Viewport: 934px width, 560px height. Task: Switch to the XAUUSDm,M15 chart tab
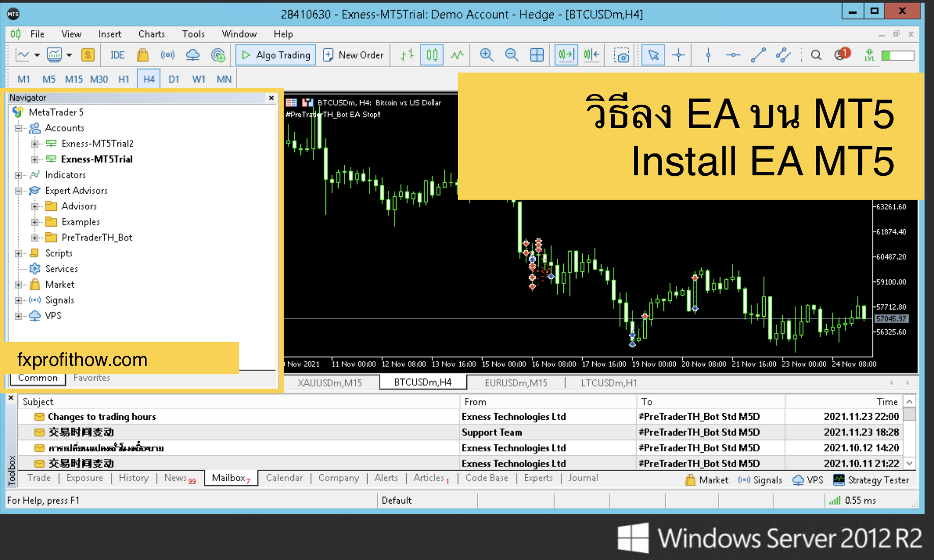point(329,383)
